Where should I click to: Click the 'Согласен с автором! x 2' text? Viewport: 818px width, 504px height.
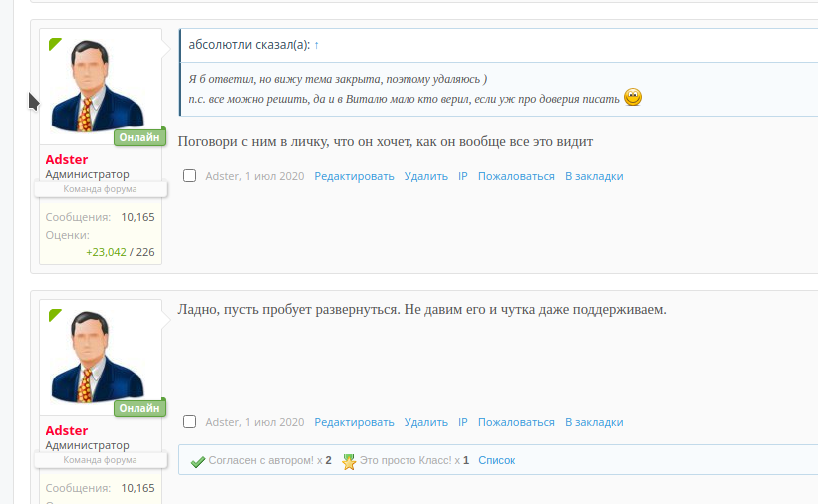pos(270,461)
